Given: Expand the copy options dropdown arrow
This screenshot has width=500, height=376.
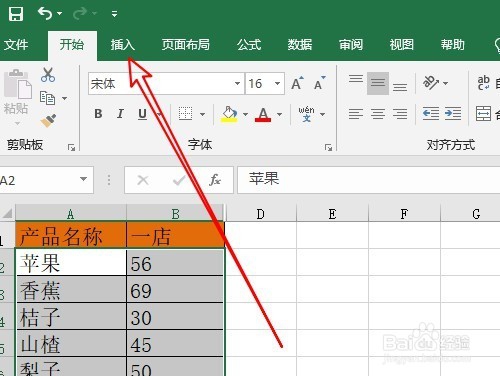Looking at the screenshot, I should (x=64, y=98).
